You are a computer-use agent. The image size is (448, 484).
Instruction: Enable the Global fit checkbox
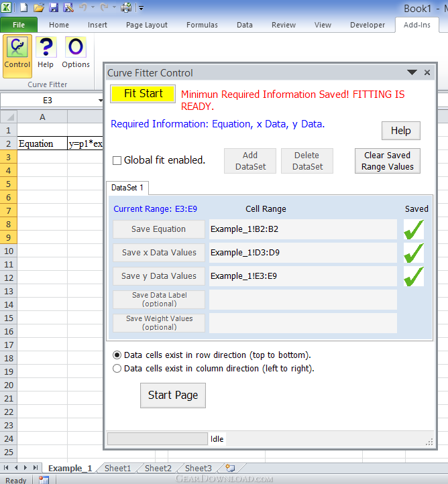pos(117,160)
